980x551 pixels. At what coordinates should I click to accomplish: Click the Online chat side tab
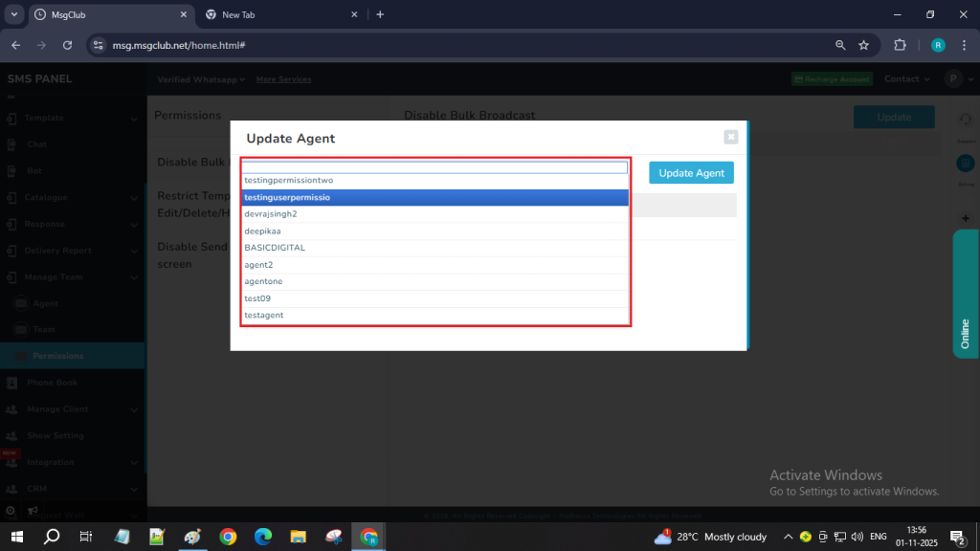coord(965,294)
